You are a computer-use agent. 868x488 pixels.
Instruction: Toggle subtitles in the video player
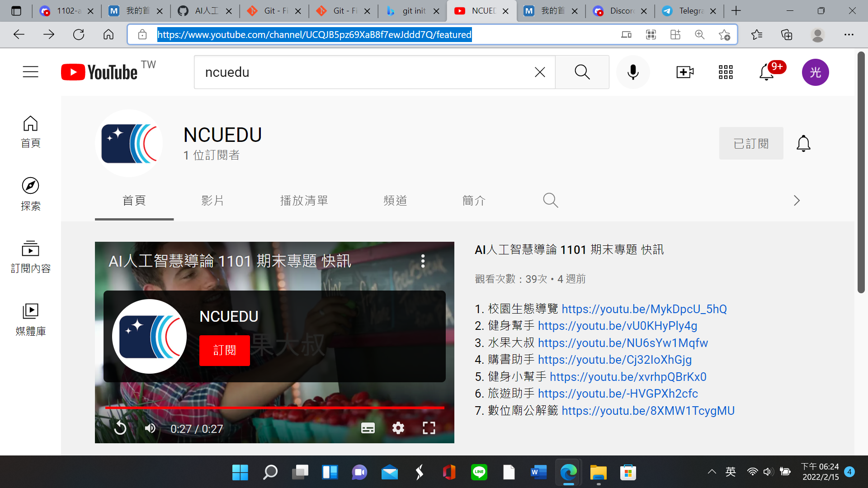[x=368, y=428]
